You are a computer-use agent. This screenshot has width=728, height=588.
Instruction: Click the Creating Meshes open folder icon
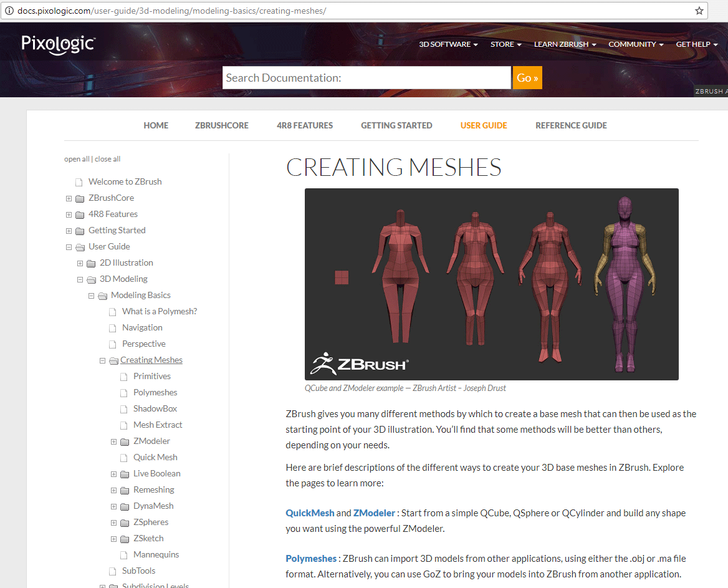113,361
